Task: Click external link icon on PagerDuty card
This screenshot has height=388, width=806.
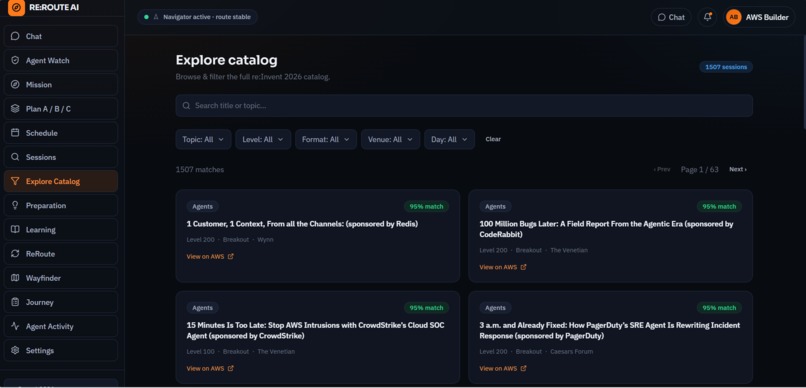Action: pos(523,368)
